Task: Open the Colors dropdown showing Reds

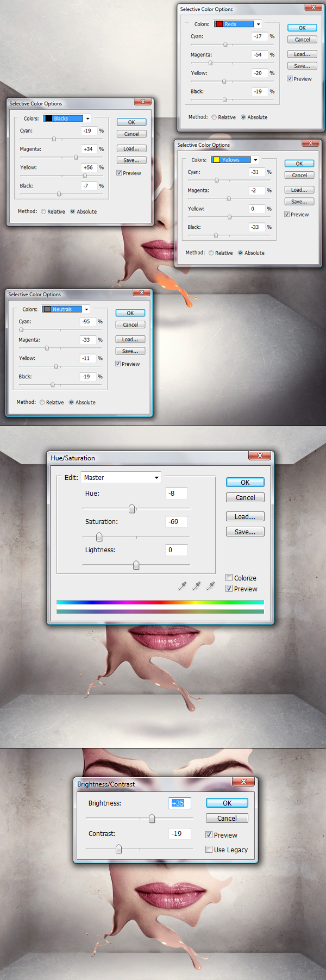Action: tap(258, 24)
